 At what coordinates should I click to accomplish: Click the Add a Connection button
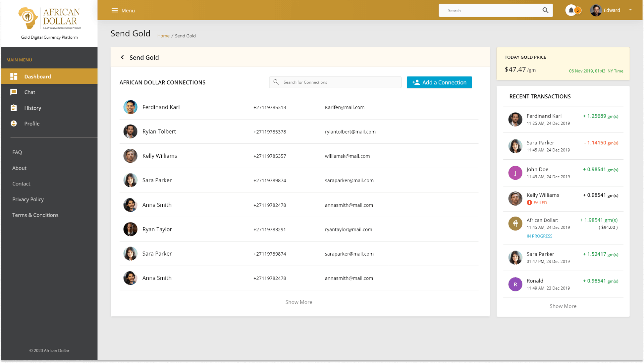[x=439, y=82]
